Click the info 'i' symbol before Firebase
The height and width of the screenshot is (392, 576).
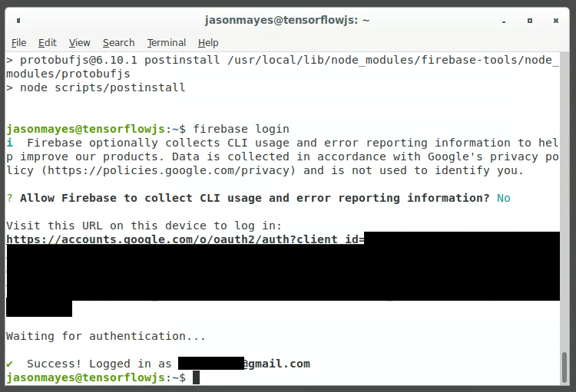9,143
